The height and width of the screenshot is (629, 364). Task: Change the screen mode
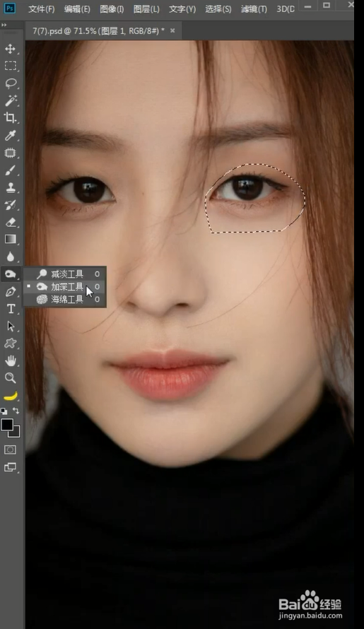[x=10, y=467]
